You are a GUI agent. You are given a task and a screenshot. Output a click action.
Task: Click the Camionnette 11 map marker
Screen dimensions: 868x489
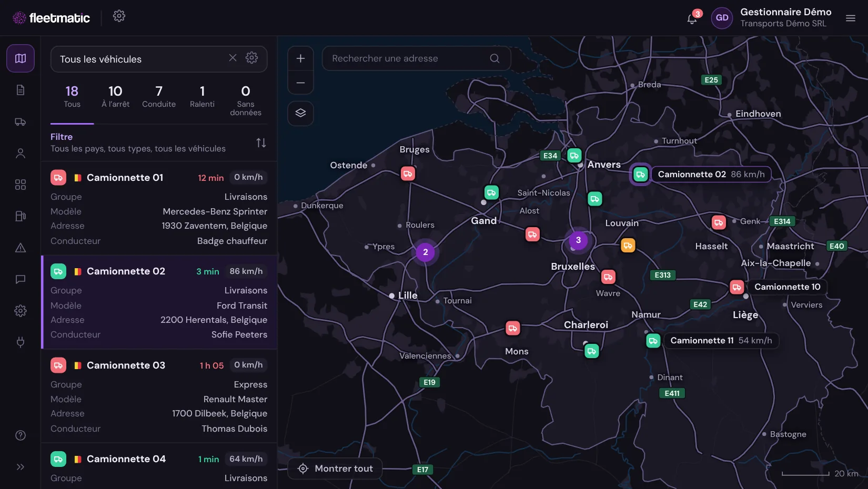tap(653, 341)
